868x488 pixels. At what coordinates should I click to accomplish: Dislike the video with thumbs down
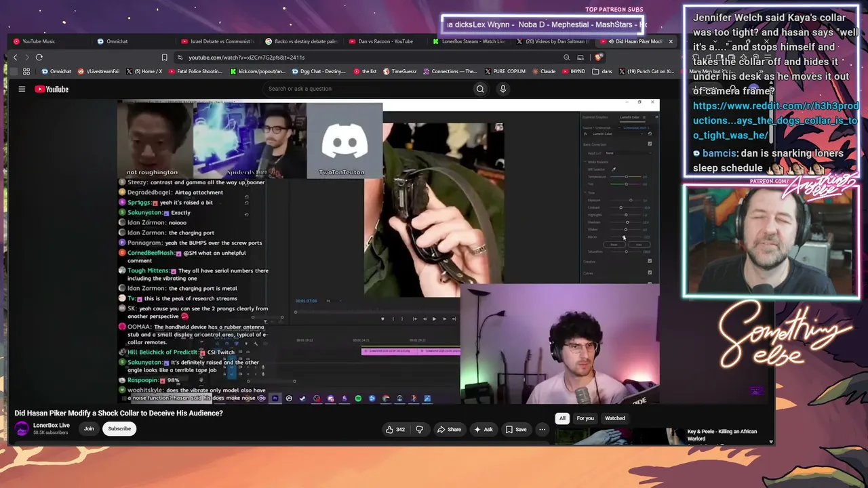419,429
